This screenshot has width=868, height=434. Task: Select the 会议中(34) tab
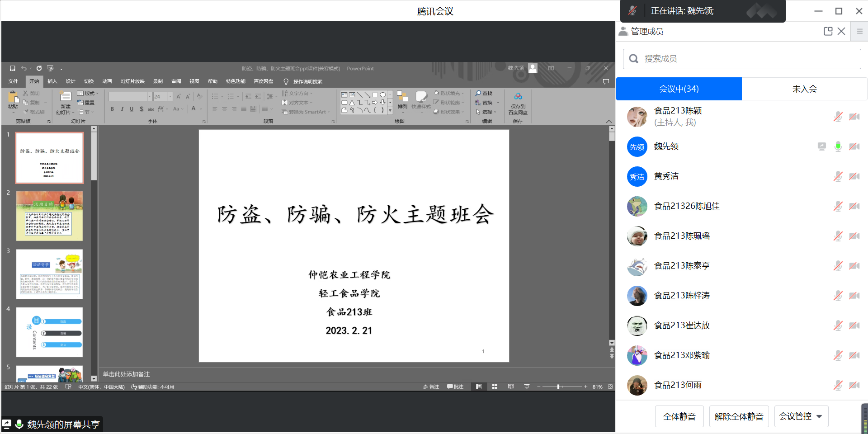pyautogui.click(x=679, y=89)
